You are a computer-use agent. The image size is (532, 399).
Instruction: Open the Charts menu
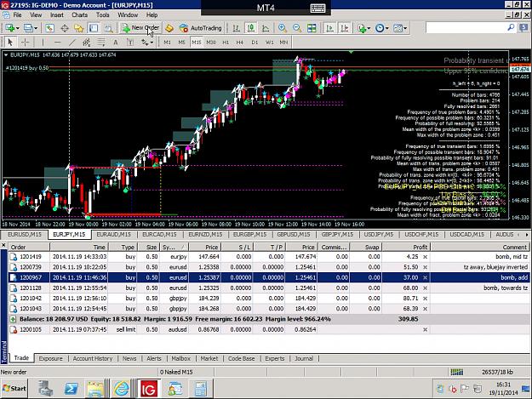(79, 15)
